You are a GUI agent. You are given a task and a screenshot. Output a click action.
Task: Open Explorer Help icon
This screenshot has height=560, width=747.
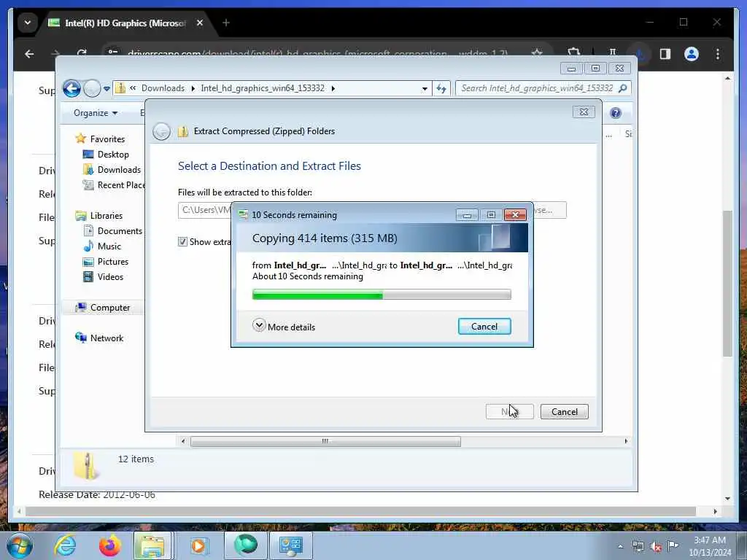pyautogui.click(x=616, y=113)
